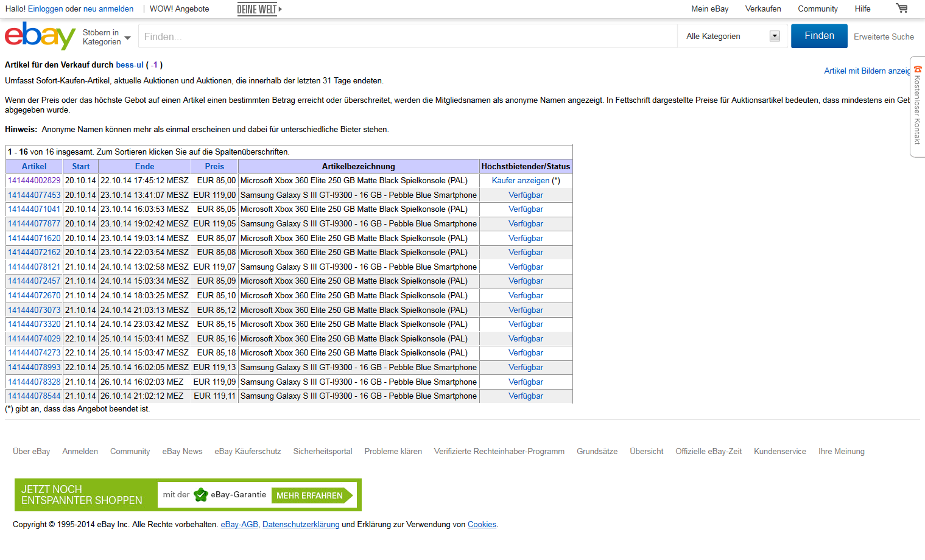Open item number 141444074029

click(34, 338)
